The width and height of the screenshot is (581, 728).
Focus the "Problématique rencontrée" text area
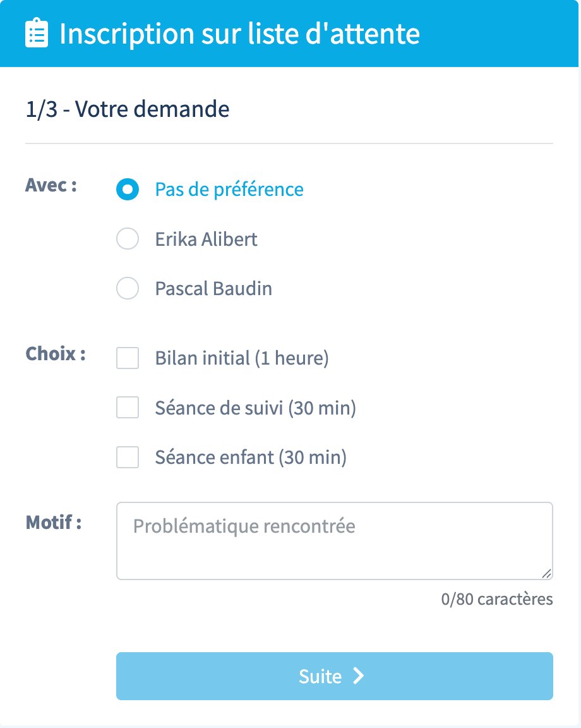point(334,541)
